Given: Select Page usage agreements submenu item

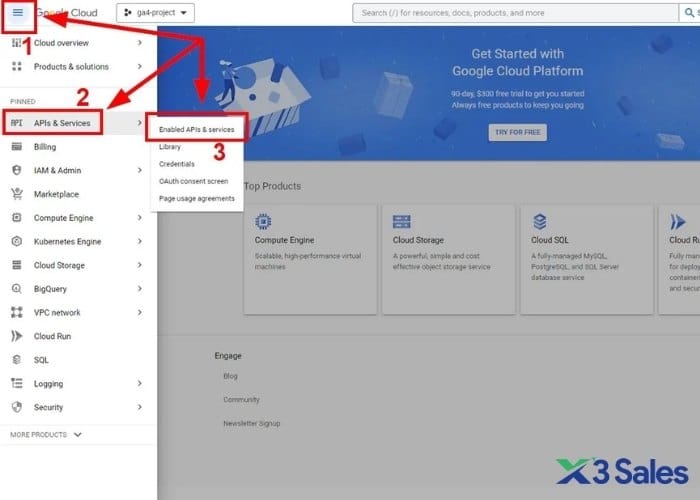Looking at the screenshot, I should click(x=196, y=198).
